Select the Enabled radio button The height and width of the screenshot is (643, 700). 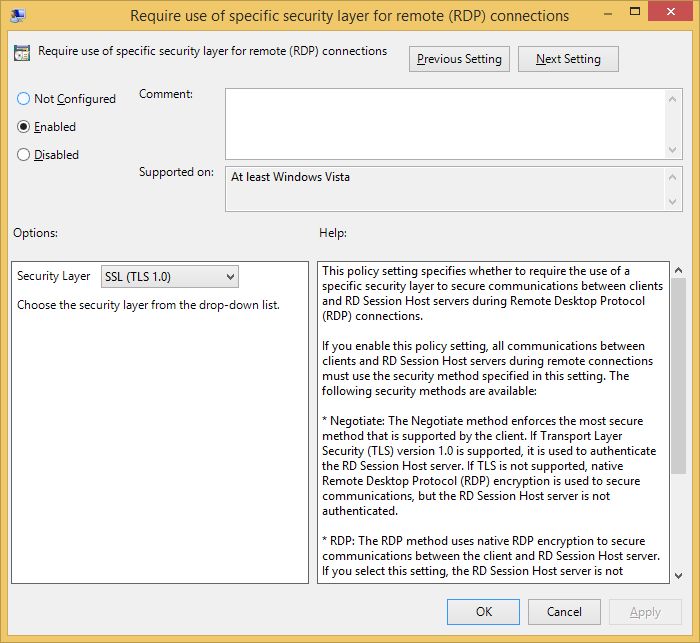coord(23,127)
